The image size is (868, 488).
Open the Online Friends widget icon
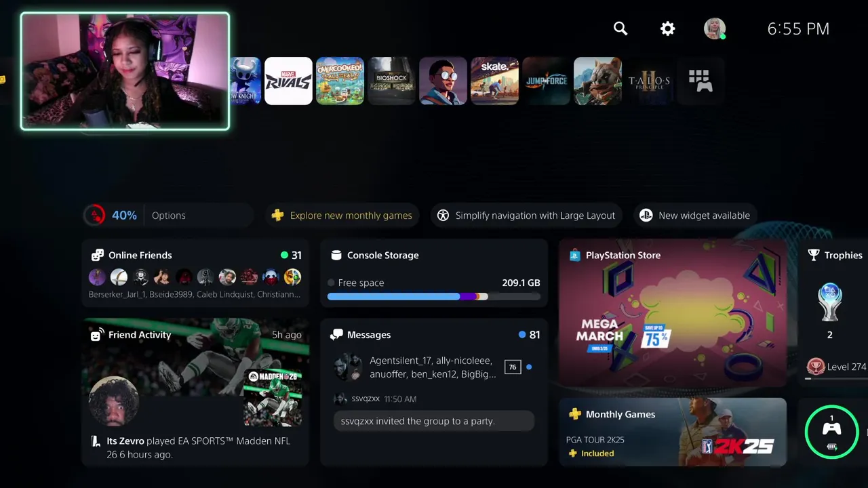point(98,256)
